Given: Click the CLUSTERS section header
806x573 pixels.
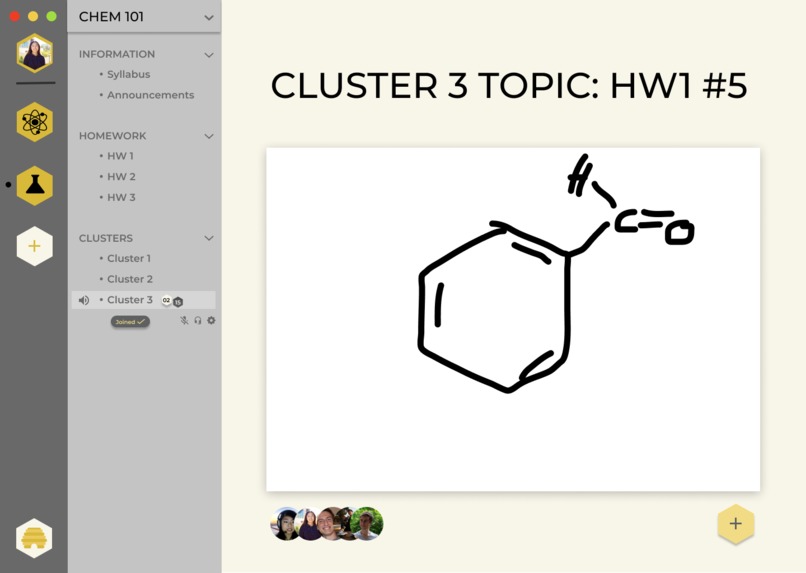Looking at the screenshot, I should pyautogui.click(x=106, y=238).
